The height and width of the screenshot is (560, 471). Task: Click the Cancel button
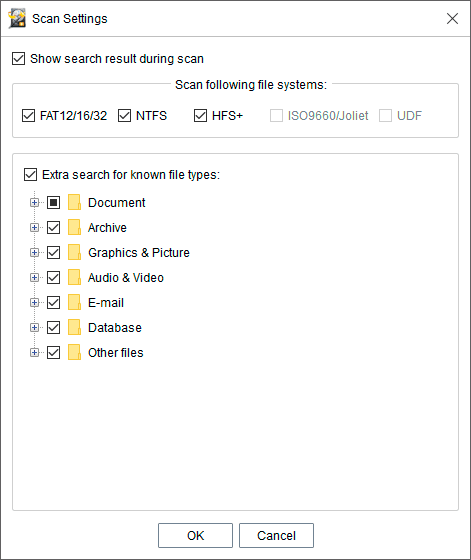(276, 535)
